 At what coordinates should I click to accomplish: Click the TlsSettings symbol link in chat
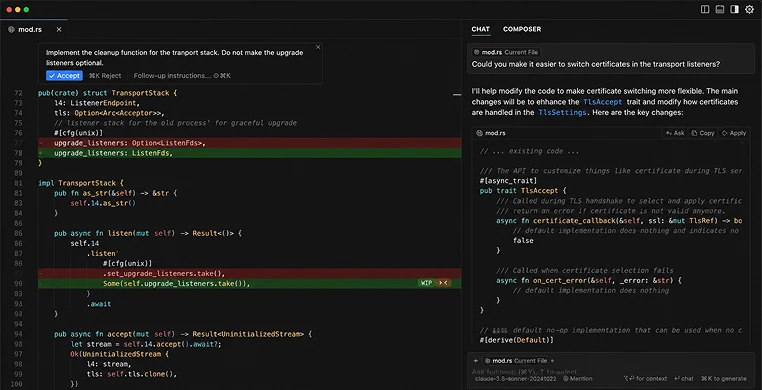click(562, 113)
